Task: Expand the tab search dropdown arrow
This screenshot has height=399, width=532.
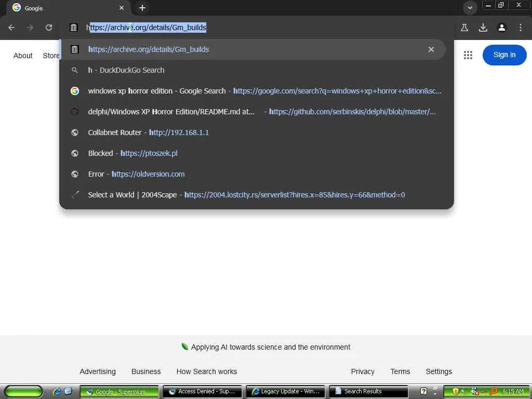Action: (470, 8)
